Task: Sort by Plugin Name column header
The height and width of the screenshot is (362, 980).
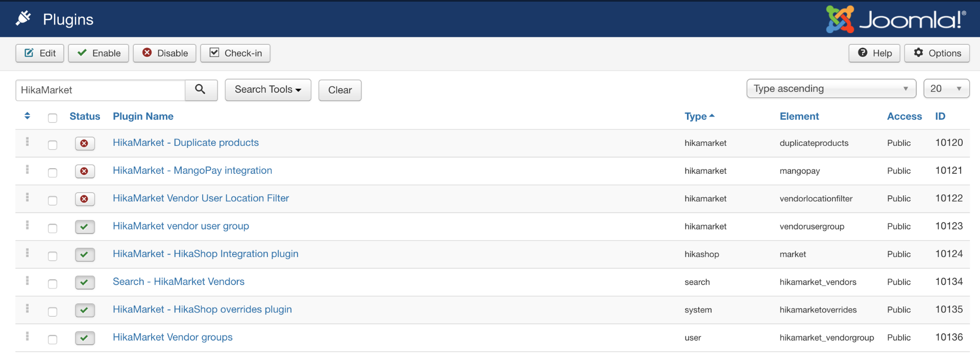Action: coord(143,116)
